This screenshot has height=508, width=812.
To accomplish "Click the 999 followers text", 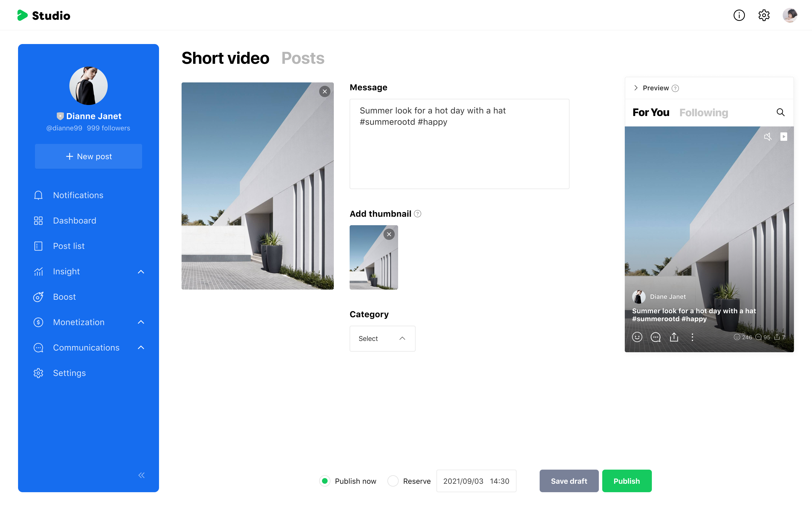I will [108, 128].
